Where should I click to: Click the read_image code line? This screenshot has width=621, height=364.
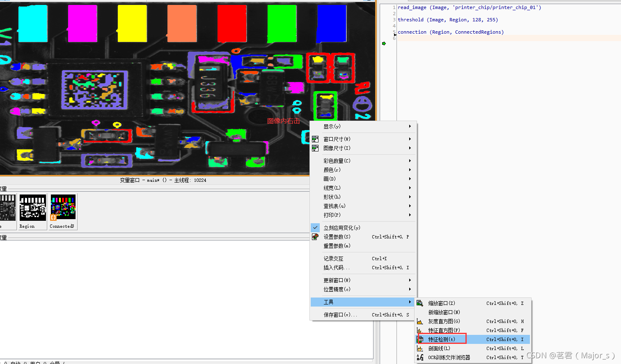(x=469, y=7)
